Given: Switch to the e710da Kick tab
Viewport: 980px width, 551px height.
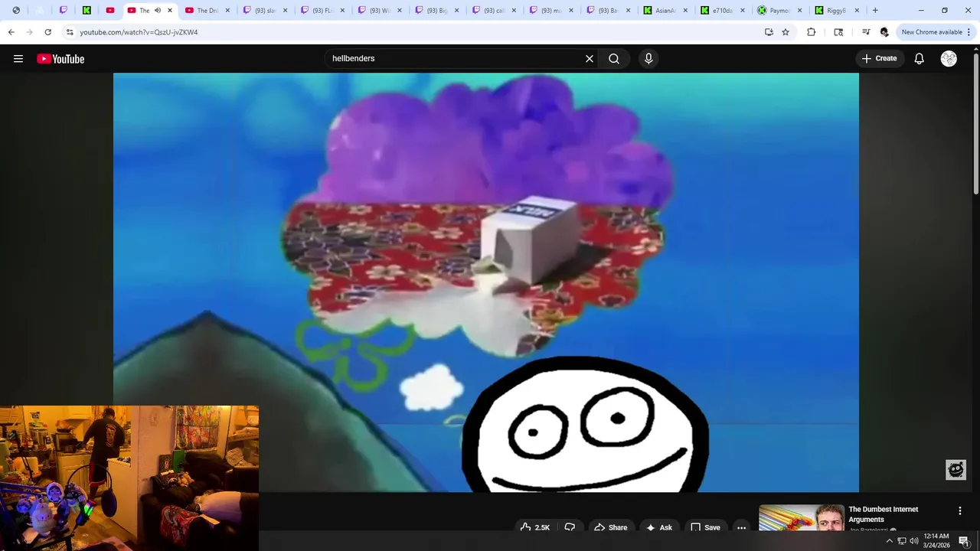Looking at the screenshot, I should tap(720, 11).
